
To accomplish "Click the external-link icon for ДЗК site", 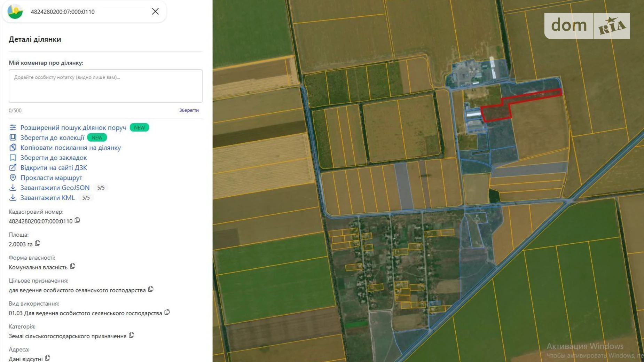I will click(13, 168).
